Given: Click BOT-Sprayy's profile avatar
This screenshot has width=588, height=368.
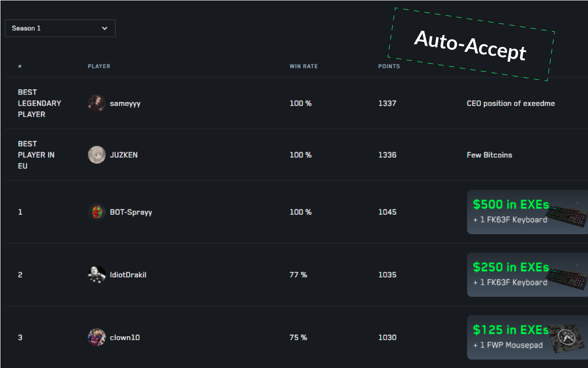Looking at the screenshot, I should [x=96, y=212].
